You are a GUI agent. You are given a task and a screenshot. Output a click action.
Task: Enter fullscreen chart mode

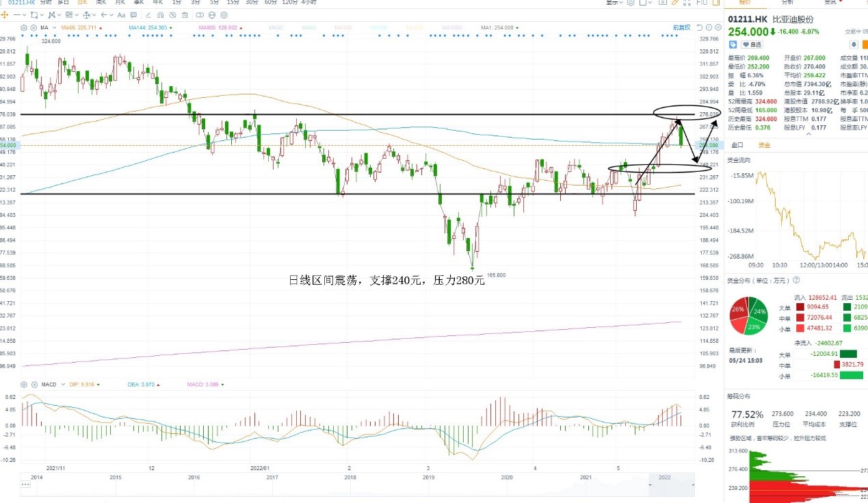click(x=687, y=3)
